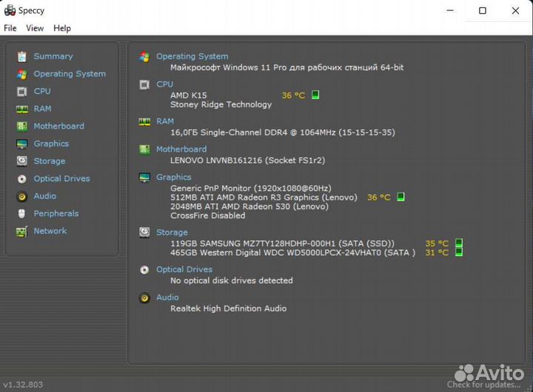Screen dimensions: 533x392
Task: Click the Windows 11 Pro OS description line
Action: click(287, 67)
